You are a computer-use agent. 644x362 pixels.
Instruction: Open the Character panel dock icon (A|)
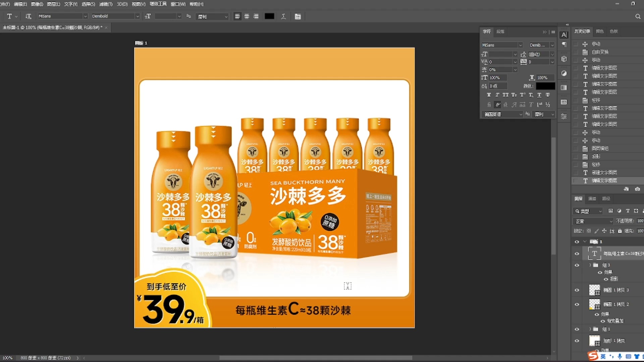click(564, 35)
